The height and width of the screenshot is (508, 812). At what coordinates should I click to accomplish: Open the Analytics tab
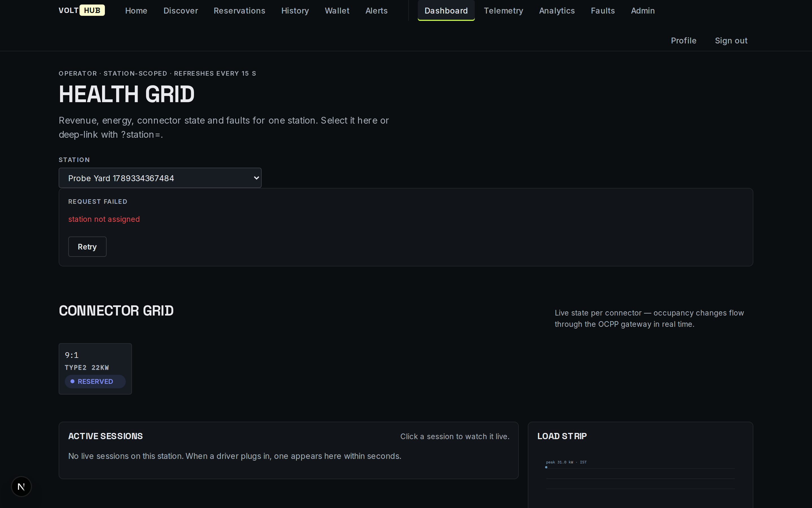[557, 11]
